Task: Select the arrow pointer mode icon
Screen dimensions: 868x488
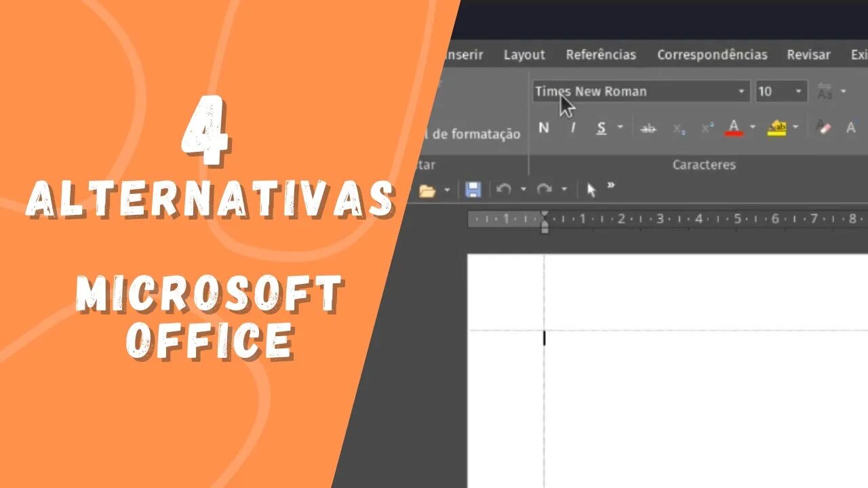Action: pos(591,190)
